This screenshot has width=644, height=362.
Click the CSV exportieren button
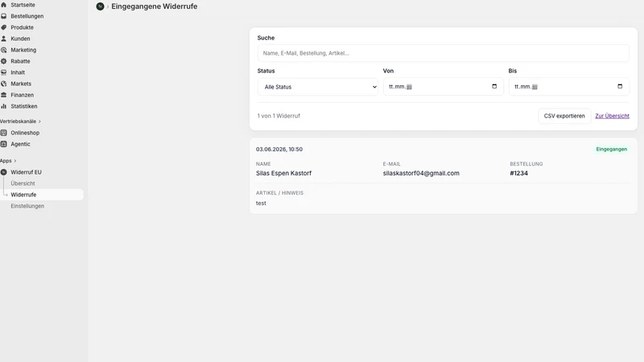tap(564, 116)
